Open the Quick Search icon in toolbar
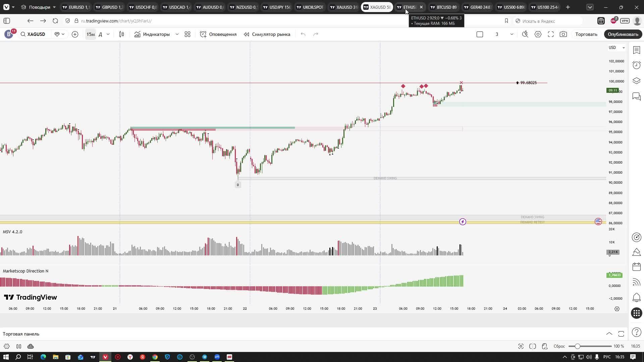 (x=525, y=34)
